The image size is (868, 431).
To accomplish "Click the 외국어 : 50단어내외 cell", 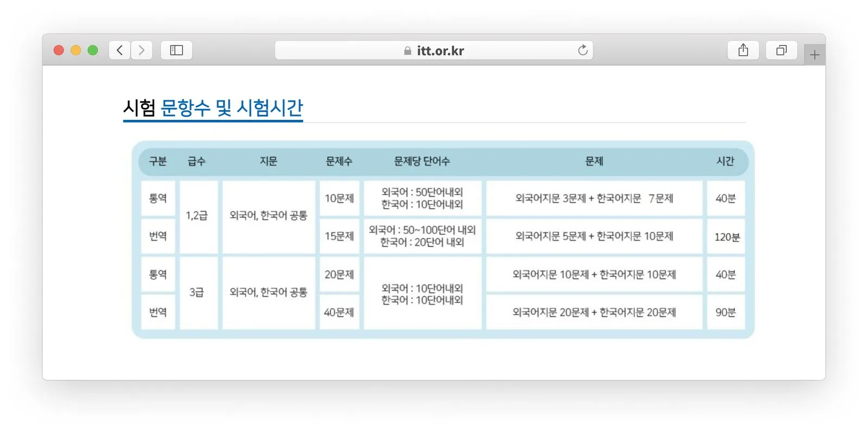I will pos(423,198).
